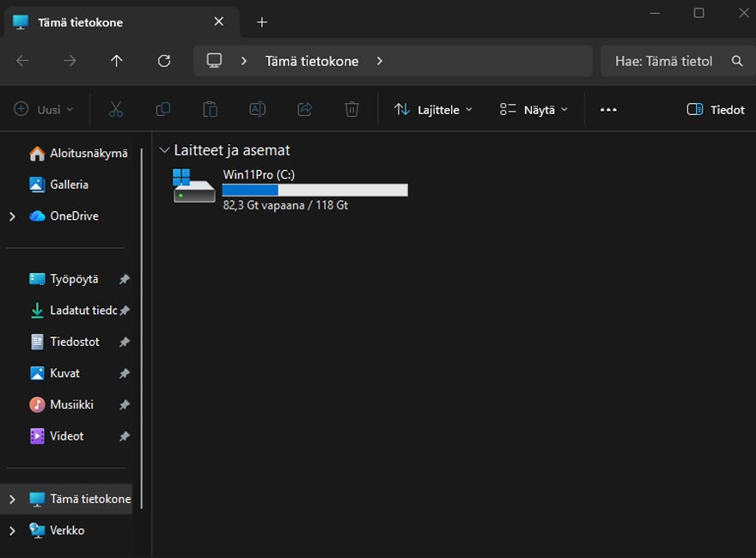Viewport: 756px width, 558px height.
Task: Click the Hae search field
Action: click(x=663, y=61)
